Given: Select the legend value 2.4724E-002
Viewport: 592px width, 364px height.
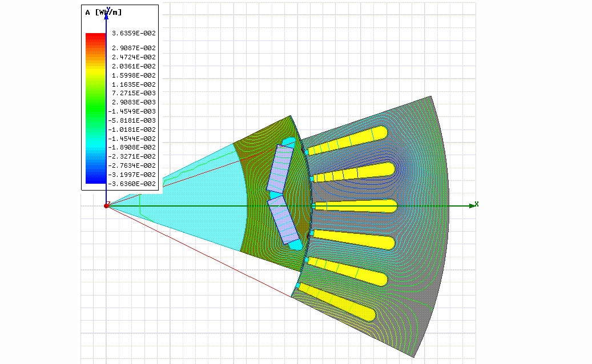Looking at the screenshot, I should pyautogui.click(x=134, y=57).
